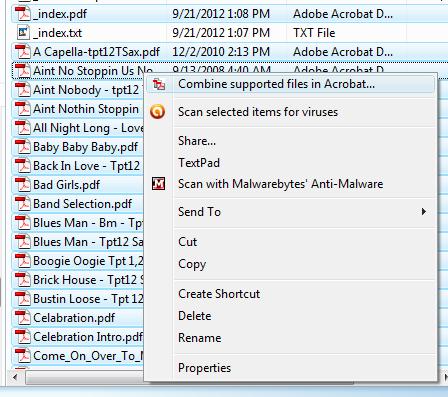The width and height of the screenshot is (448, 397).
Task: Select file Celabration.pdf
Action: 74,318
